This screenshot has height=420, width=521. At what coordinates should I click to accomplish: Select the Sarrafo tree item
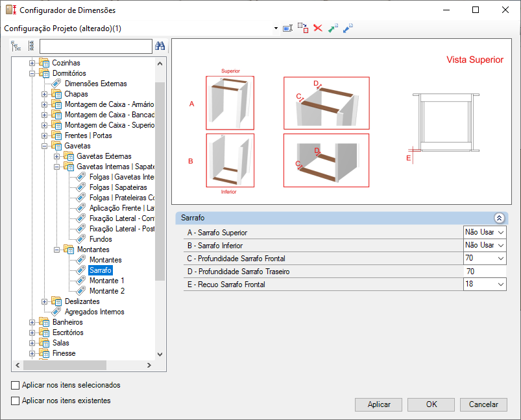point(101,270)
